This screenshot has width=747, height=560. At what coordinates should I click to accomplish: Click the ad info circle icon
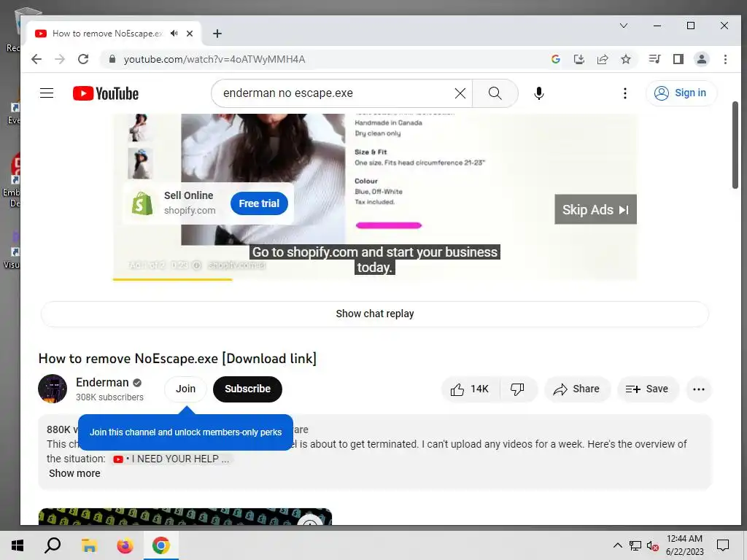point(196,265)
